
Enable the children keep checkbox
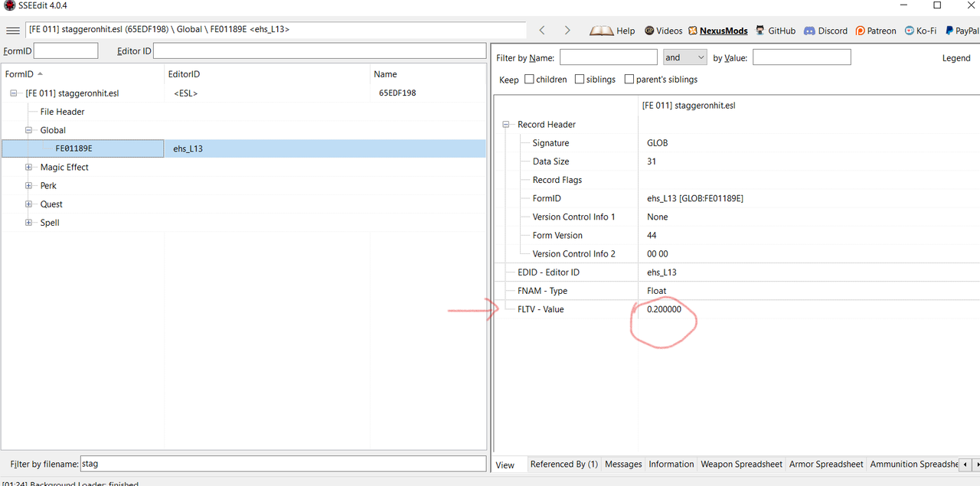coord(529,79)
